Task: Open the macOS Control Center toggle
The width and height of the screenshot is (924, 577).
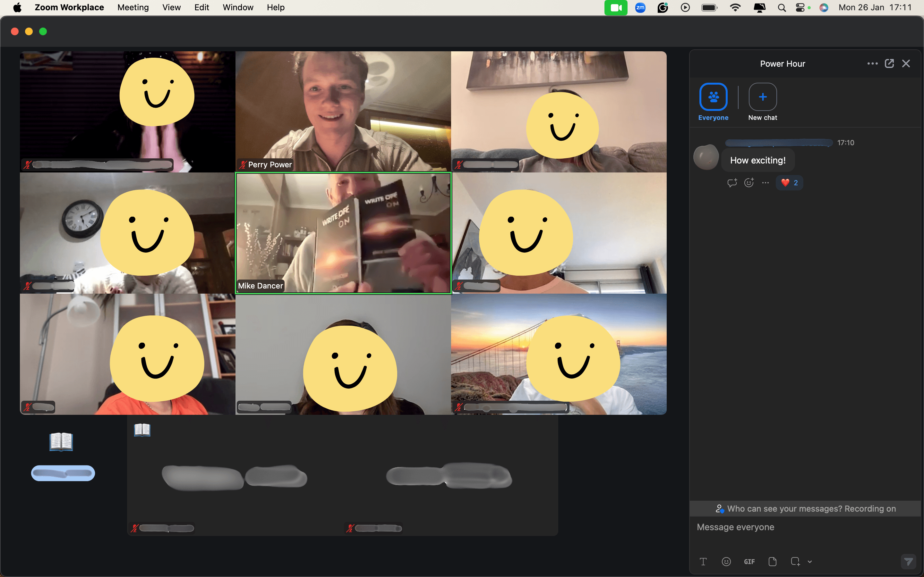Action: click(x=800, y=8)
